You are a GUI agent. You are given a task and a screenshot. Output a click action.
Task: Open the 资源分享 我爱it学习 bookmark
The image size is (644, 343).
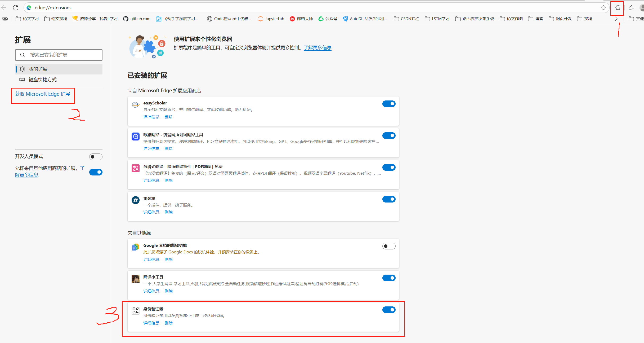[x=95, y=19]
